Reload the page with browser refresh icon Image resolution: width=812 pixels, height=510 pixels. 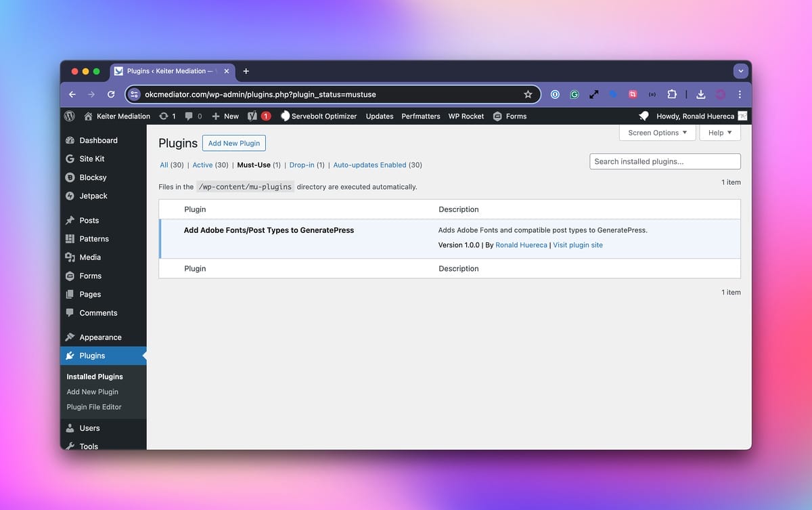point(111,95)
